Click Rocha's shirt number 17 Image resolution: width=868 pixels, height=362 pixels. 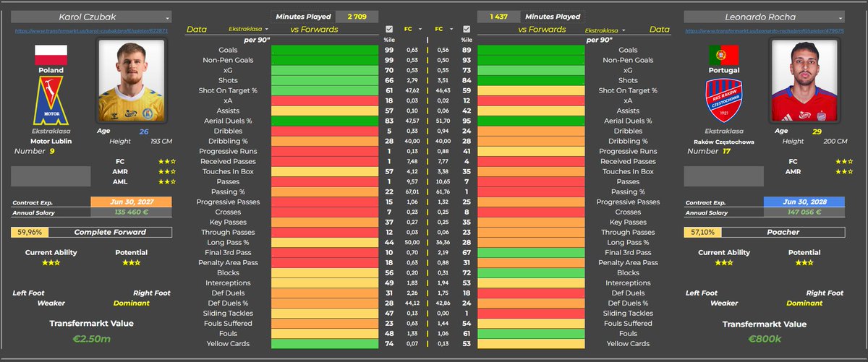click(x=726, y=151)
